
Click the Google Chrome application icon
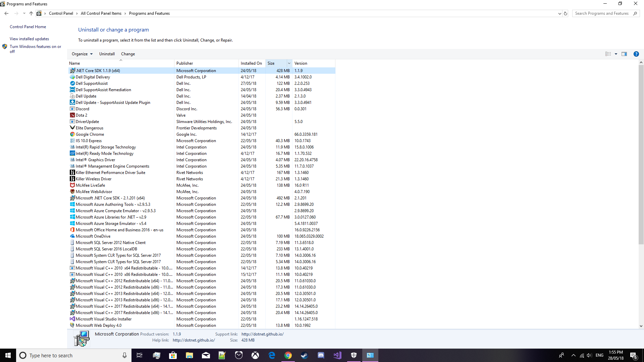pos(72,134)
